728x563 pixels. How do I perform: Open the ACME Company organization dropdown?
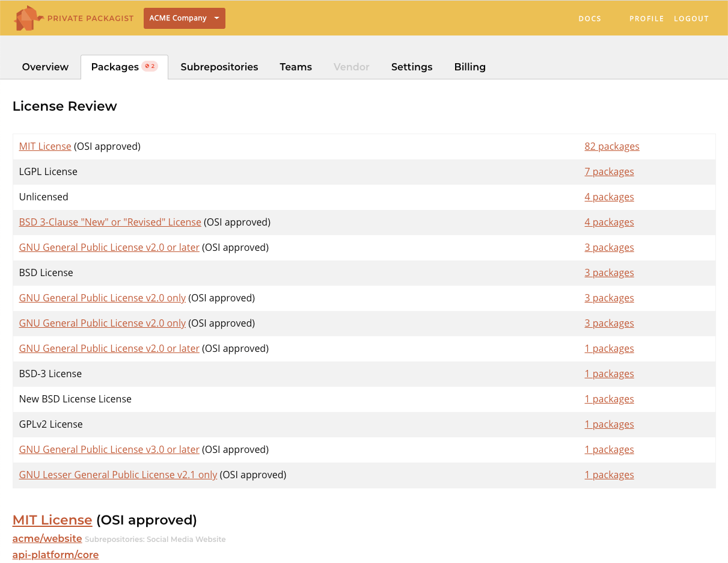[184, 18]
